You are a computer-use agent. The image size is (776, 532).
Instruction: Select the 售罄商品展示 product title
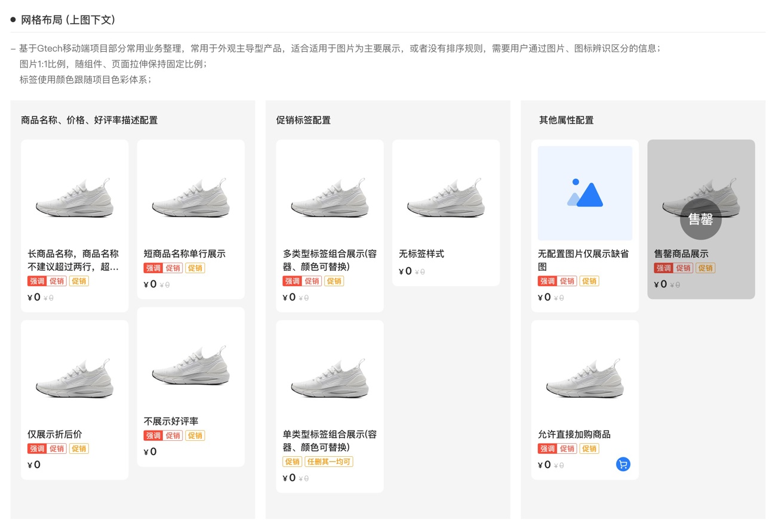(x=681, y=254)
